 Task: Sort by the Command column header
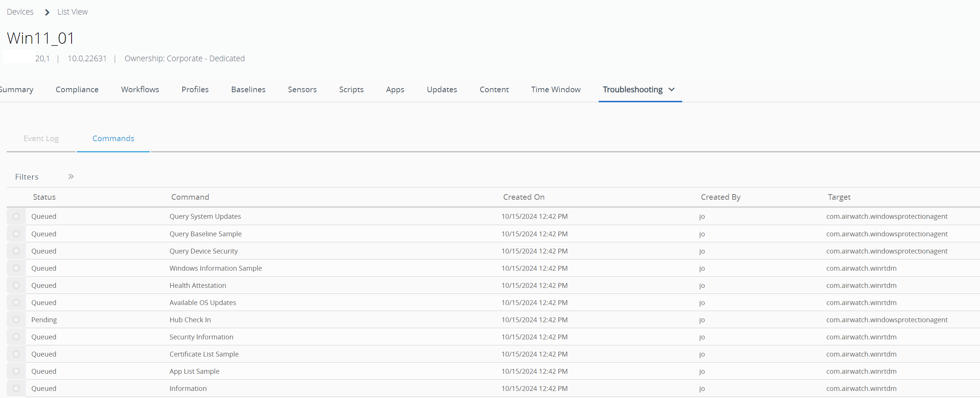[x=190, y=197]
